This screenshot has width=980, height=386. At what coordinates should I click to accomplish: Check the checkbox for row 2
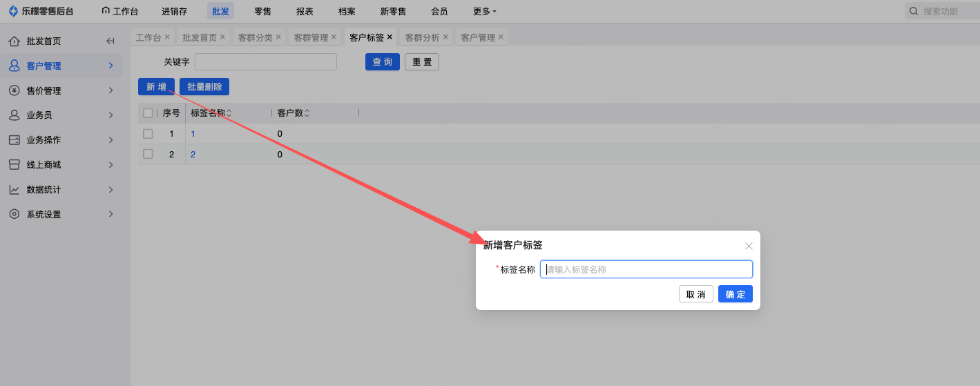point(148,154)
